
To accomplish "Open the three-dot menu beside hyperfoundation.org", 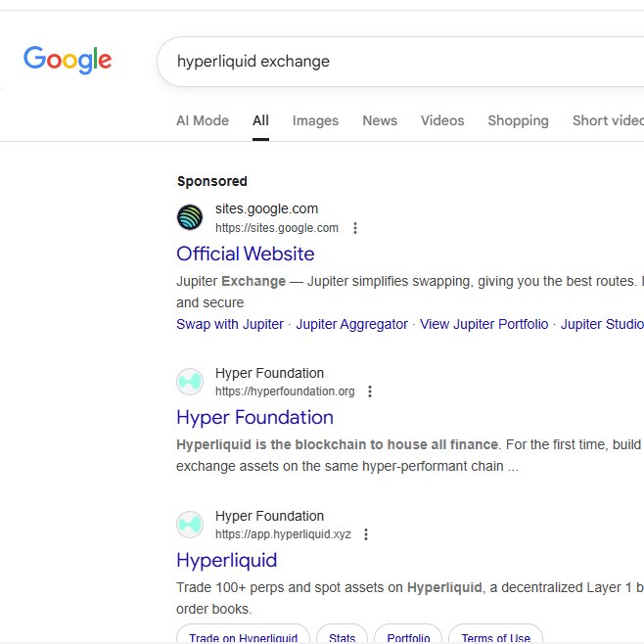I will point(370,391).
